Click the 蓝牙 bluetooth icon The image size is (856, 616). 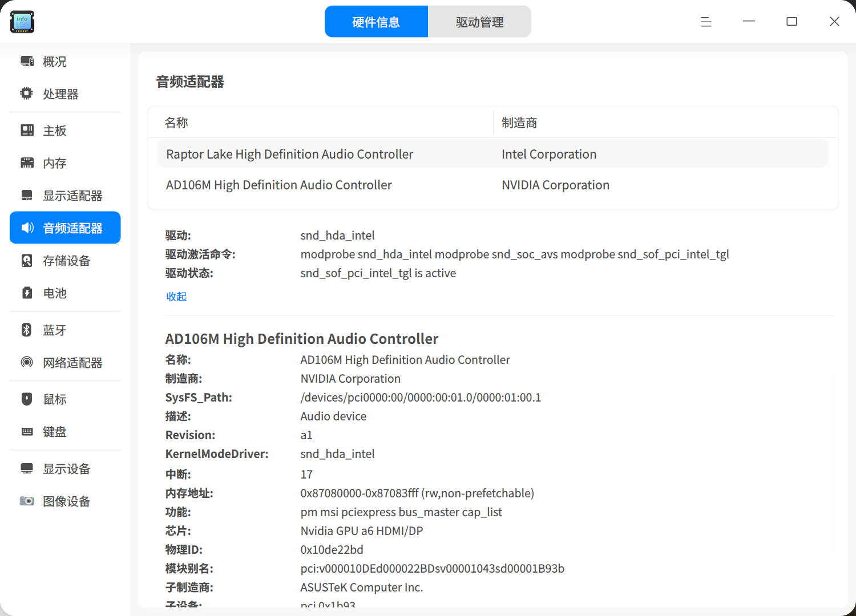(27, 330)
